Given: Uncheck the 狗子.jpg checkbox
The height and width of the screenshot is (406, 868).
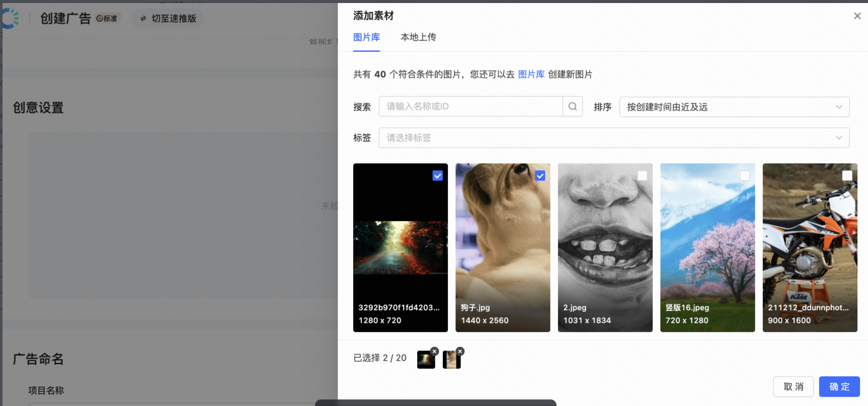Looking at the screenshot, I should coord(540,176).
